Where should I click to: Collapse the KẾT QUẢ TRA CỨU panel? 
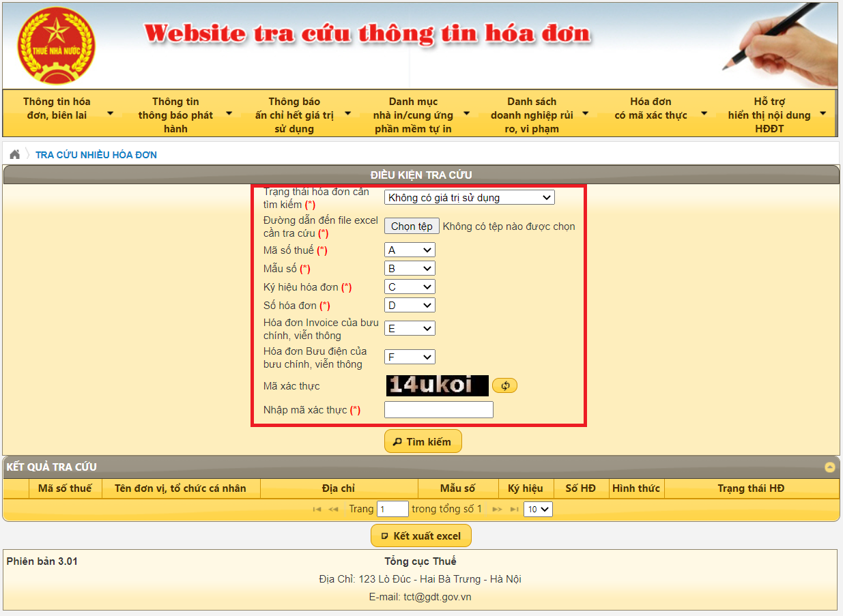coord(830,467)
